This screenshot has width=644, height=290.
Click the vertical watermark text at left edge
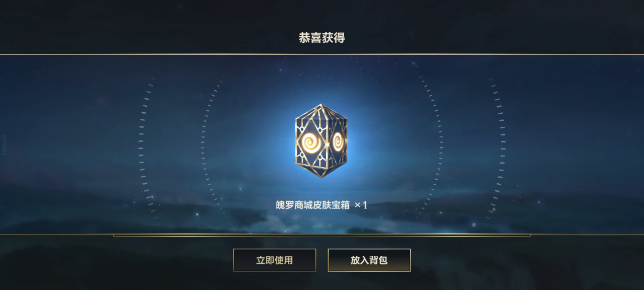[x=4, y=144]
